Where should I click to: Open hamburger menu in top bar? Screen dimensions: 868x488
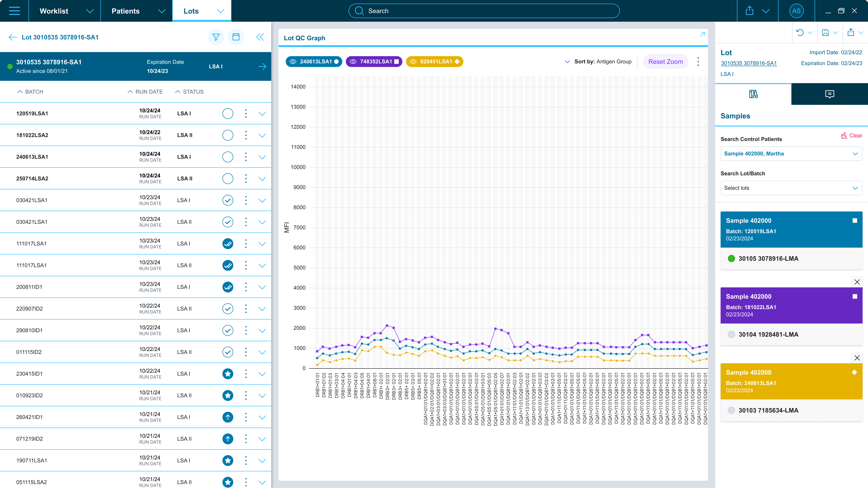click(x=14, y=11)
